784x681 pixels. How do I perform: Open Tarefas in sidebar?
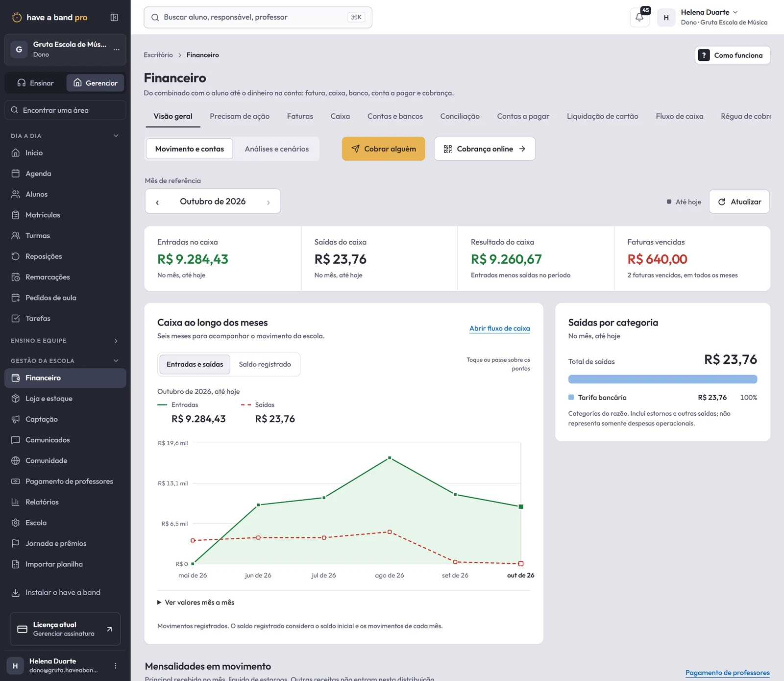click(x=65, y=318)
